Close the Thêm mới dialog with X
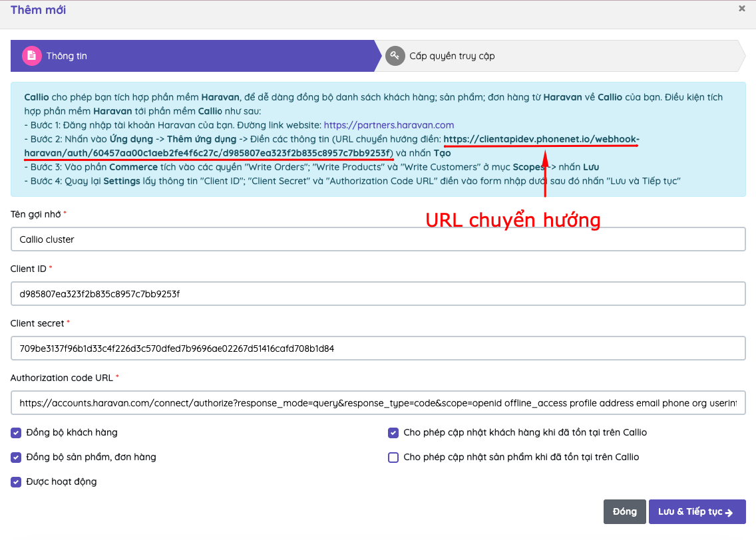Viewport: 756px width, 540px height. [x=742, y=9]
